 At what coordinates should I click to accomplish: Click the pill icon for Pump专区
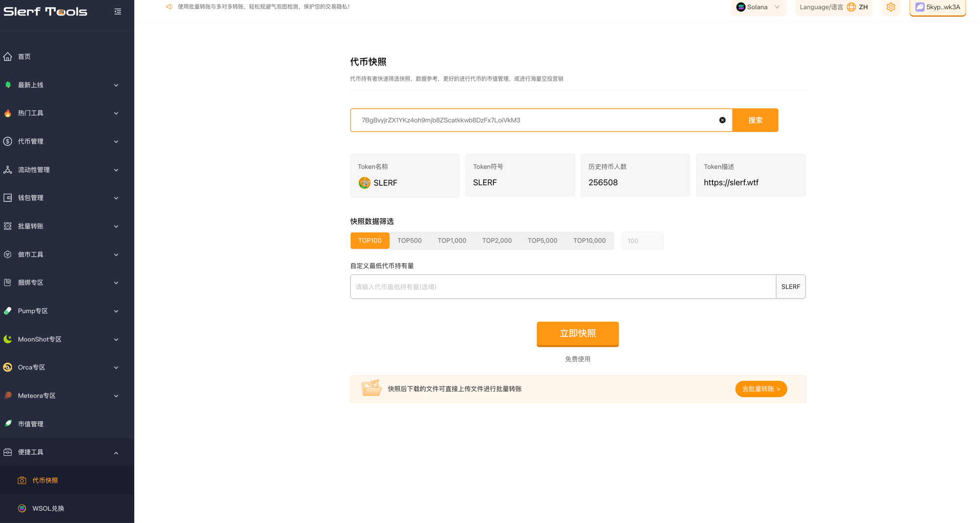click(x=8, y=311)
